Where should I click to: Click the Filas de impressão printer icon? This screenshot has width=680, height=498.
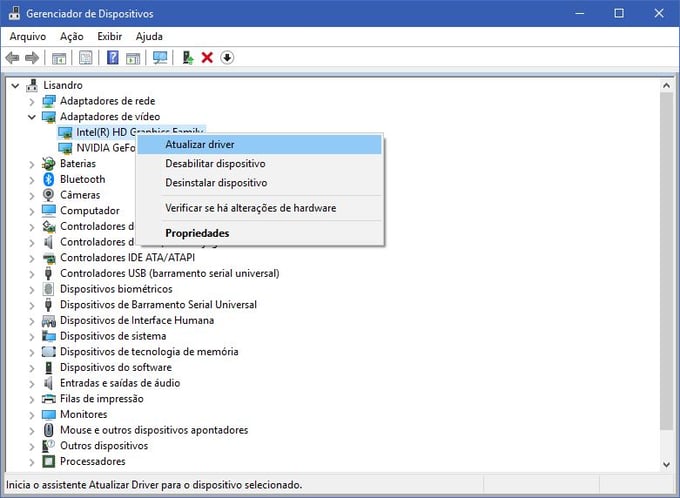pos(49,399)
